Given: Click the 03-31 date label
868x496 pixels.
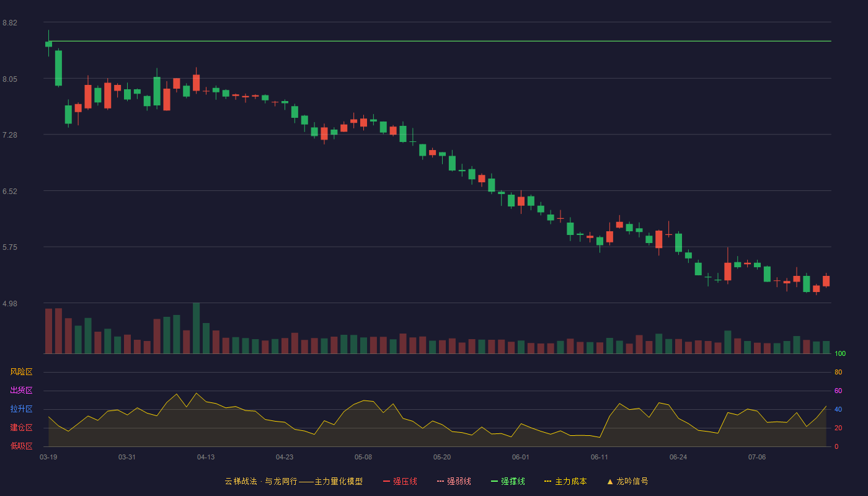Looking at the screenshot, I should (127, 457).
